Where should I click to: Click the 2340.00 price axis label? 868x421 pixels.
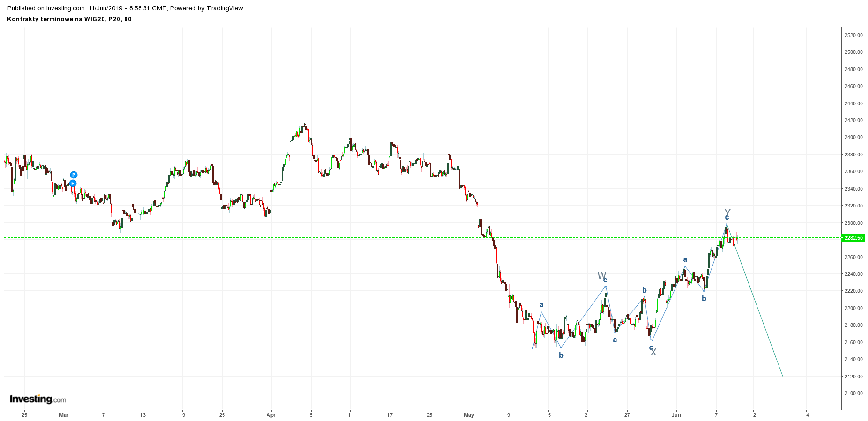click(853, 189)
